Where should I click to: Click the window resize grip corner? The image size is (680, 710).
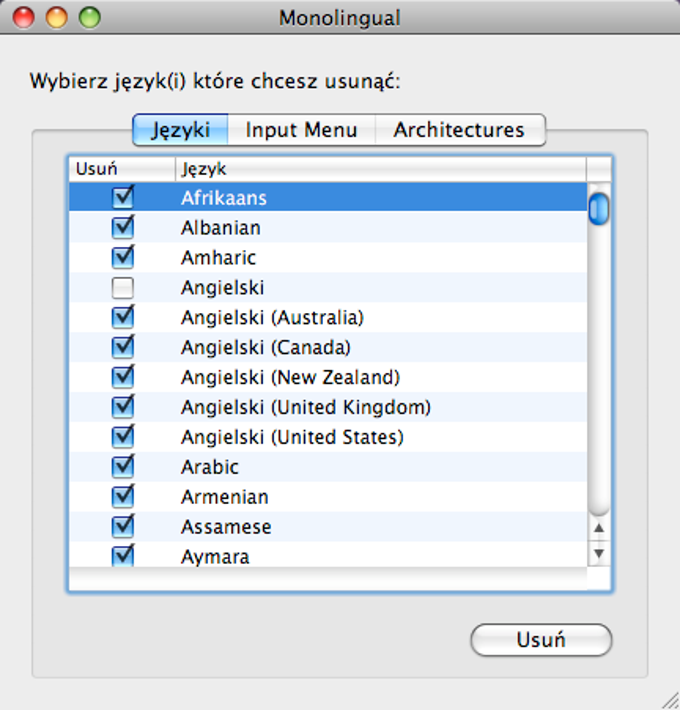(x=670, y=700)
